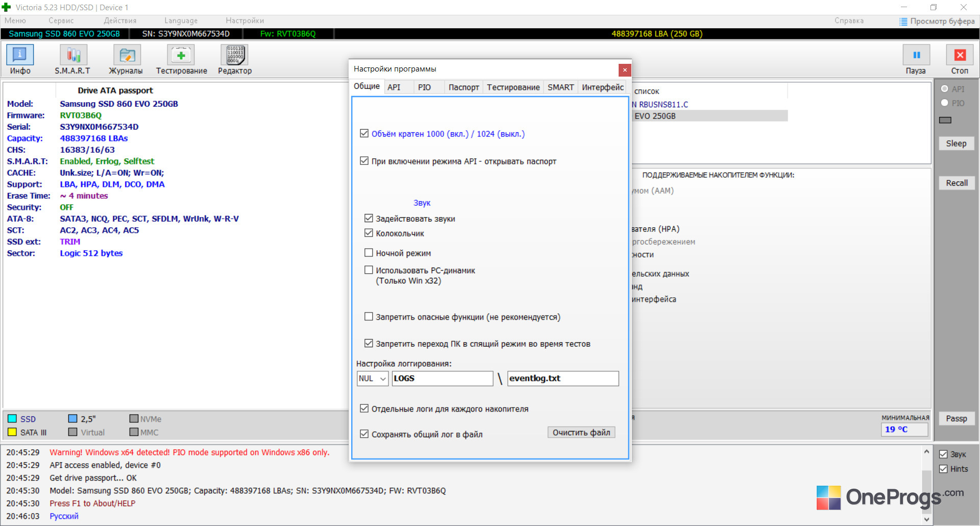
Task: Click the Звук section heading in settings
Action: point(422,203)
